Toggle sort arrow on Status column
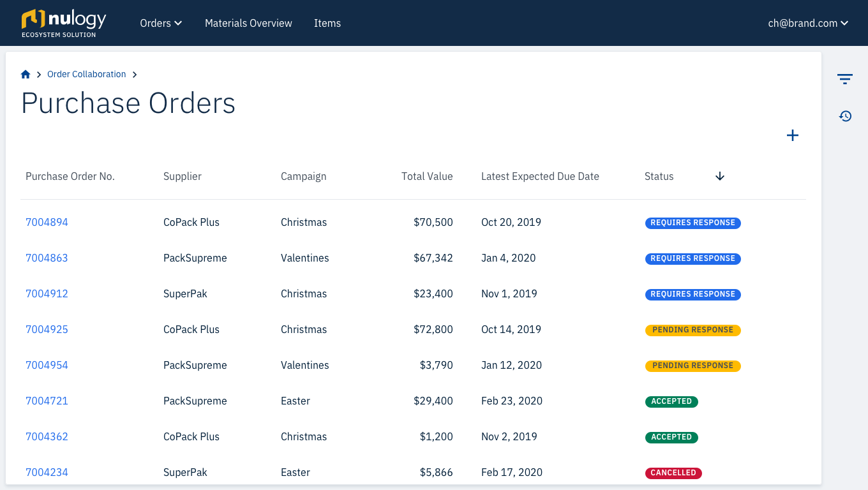This screenshot has height=490, width=868. click(x=720, y=176)
